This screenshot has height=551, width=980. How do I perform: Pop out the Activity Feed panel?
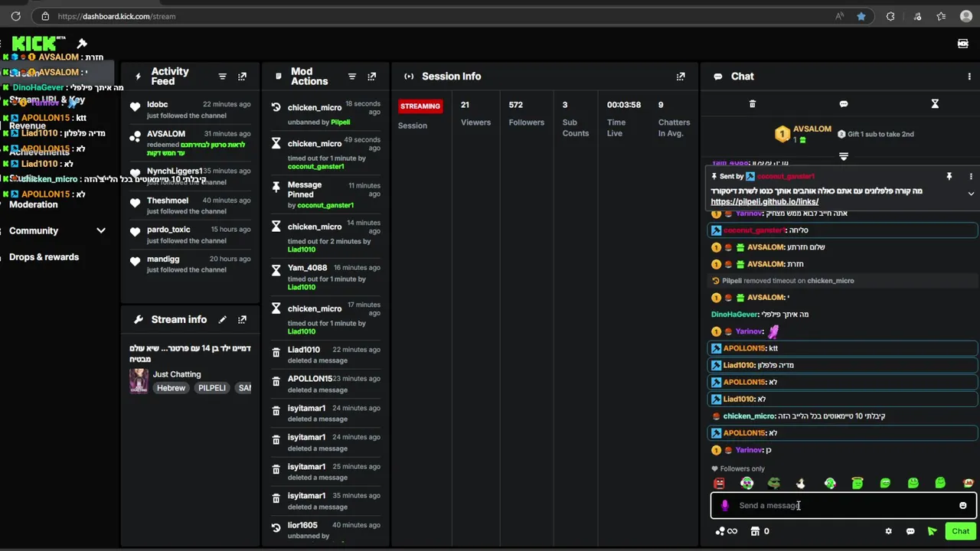242,77
